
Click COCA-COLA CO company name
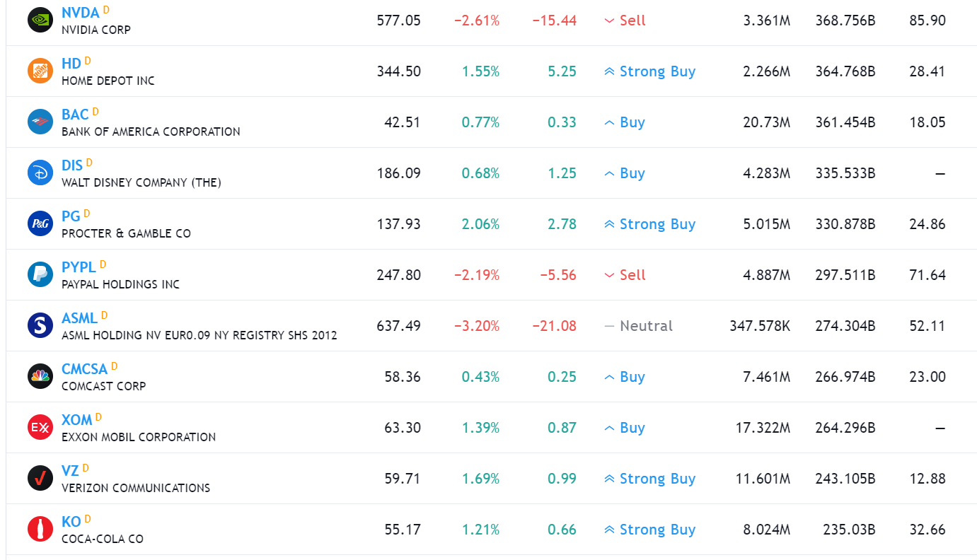(x=103, y=539)
